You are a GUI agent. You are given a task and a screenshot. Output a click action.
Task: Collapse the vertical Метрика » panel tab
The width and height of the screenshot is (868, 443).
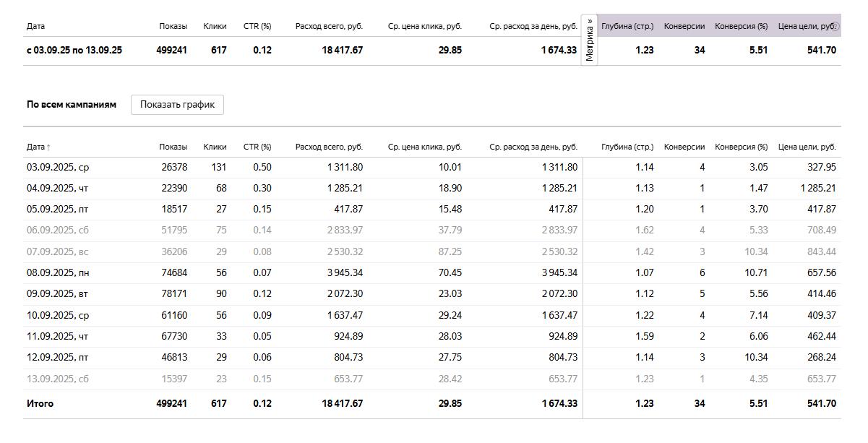pyautogui.click(x=590, y=40)
